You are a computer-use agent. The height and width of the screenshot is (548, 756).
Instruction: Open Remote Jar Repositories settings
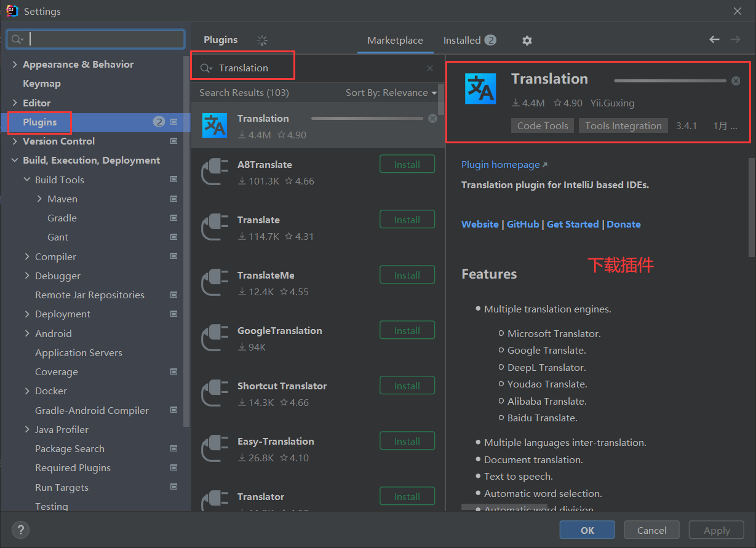(90, 295)
